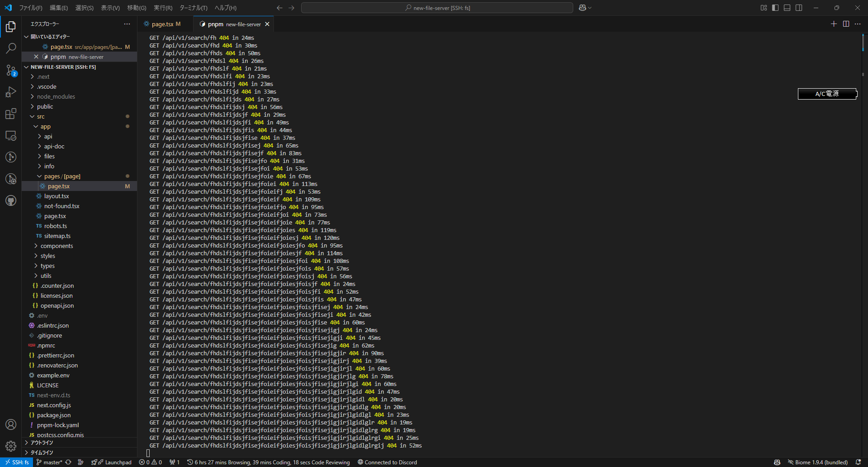Collapse the src folder

coord(41,116)
